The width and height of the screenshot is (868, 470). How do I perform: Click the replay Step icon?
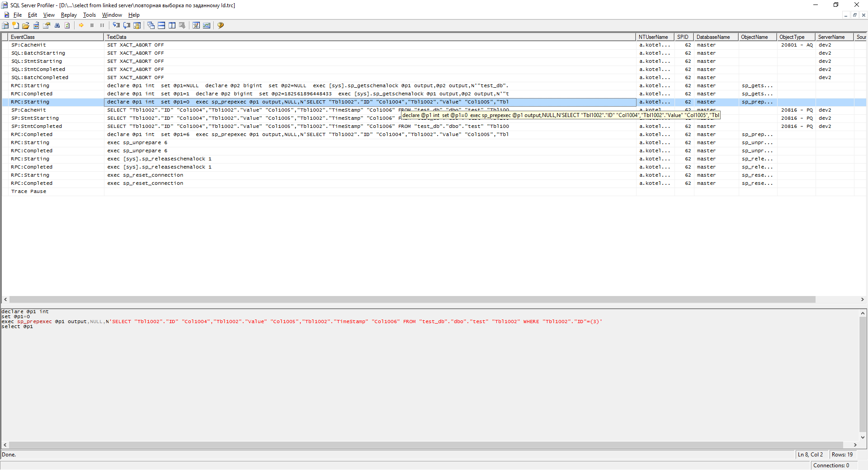point(116,25)
